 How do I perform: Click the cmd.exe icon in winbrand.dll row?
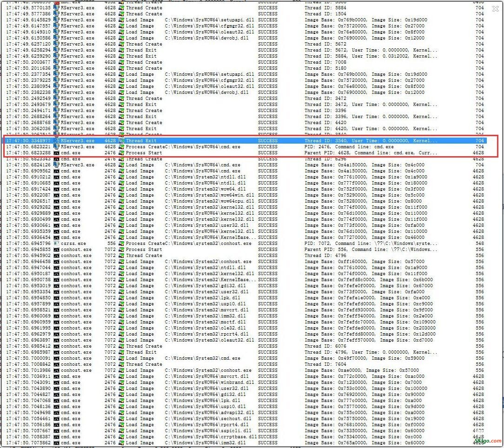(x=57, y=382)
